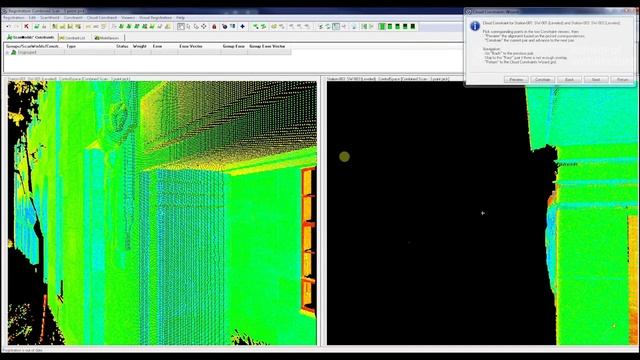Open the Visual Registration menu
This screenshot has width=640, height=360.
(x=156, y=18)
